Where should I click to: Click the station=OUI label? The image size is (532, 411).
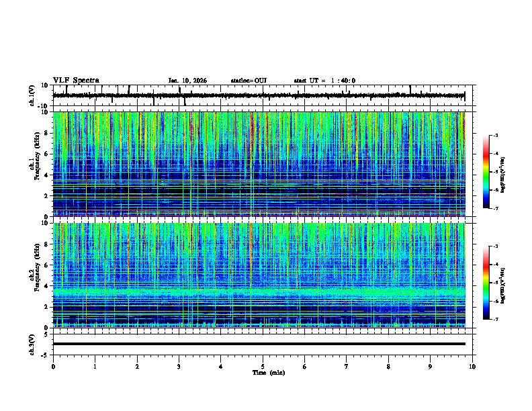point(249,81)
